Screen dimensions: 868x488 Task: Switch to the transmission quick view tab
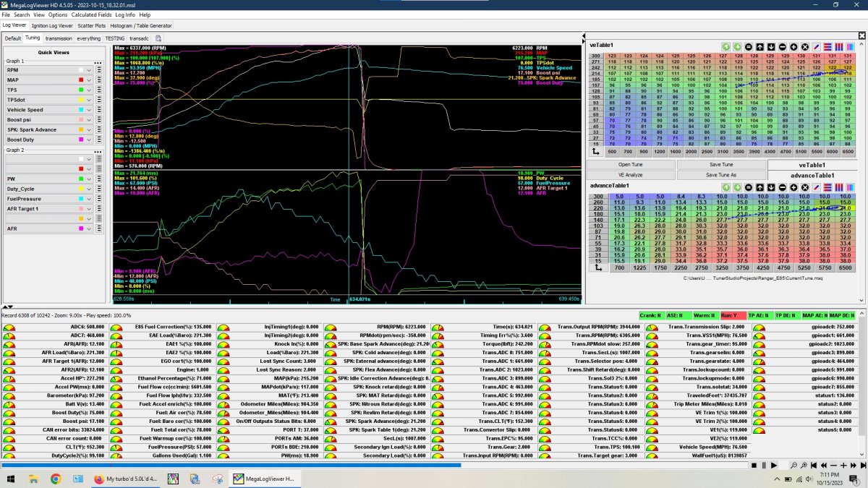tap(59, 38)
